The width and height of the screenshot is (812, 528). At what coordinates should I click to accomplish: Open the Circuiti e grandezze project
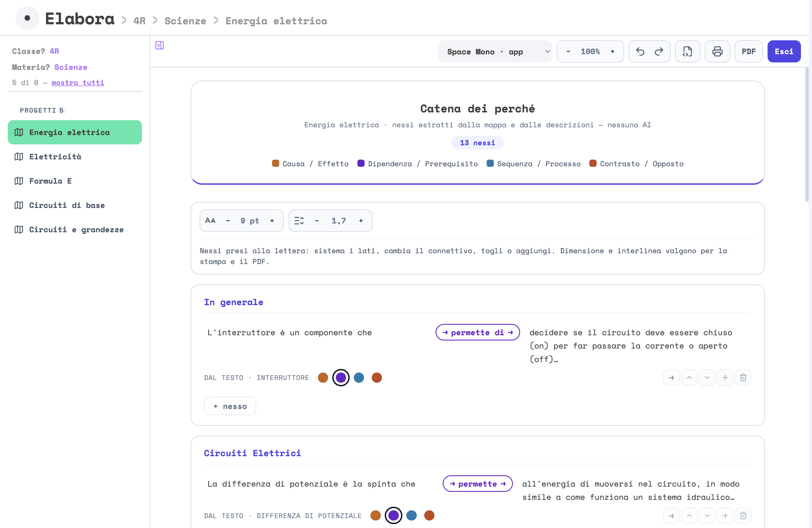coord(75,229)
